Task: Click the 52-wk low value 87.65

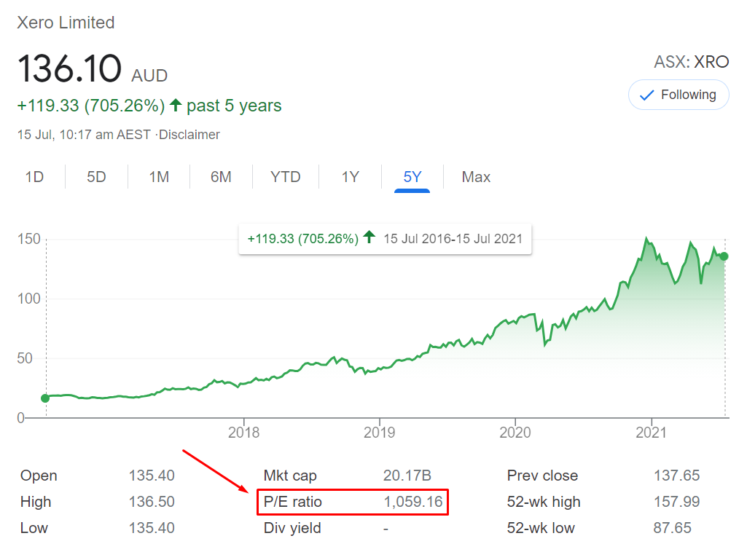Action: click(x=672, y=528)
